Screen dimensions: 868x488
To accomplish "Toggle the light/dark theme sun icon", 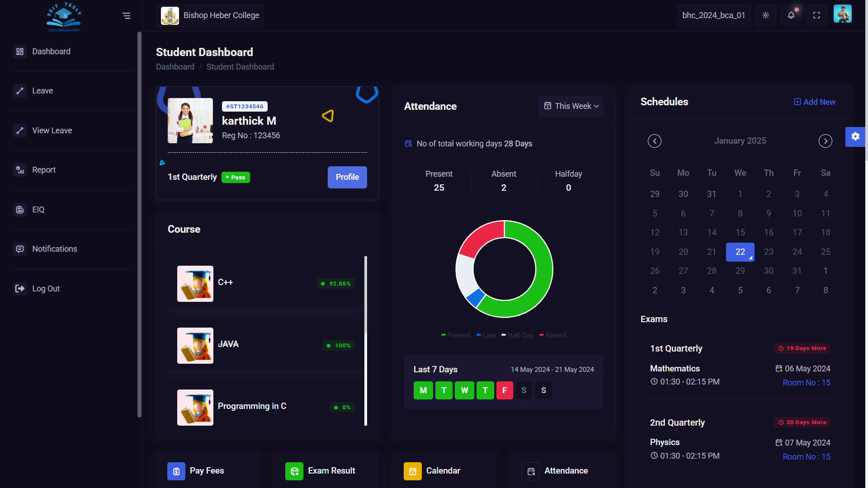I will click(x=765, y=15).
